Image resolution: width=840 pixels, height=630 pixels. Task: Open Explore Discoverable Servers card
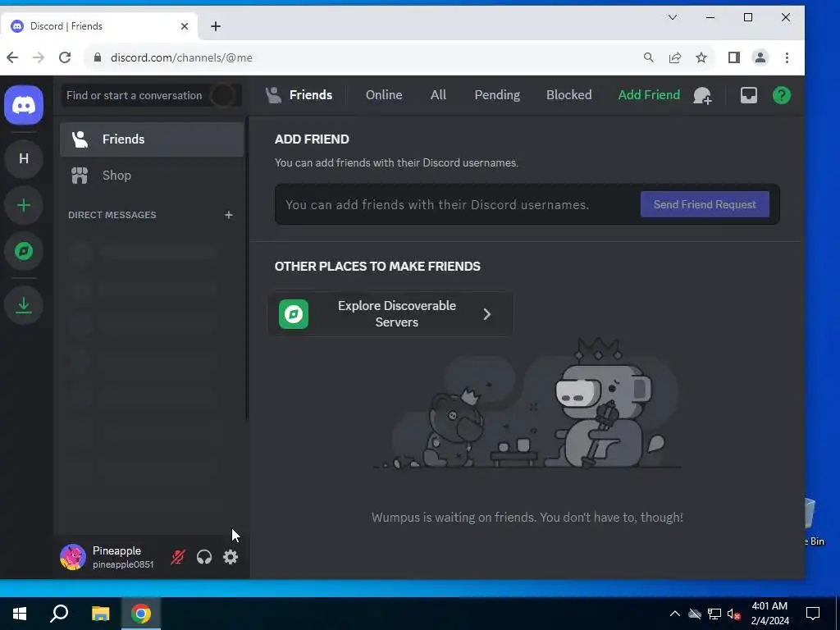pos(390,314)
